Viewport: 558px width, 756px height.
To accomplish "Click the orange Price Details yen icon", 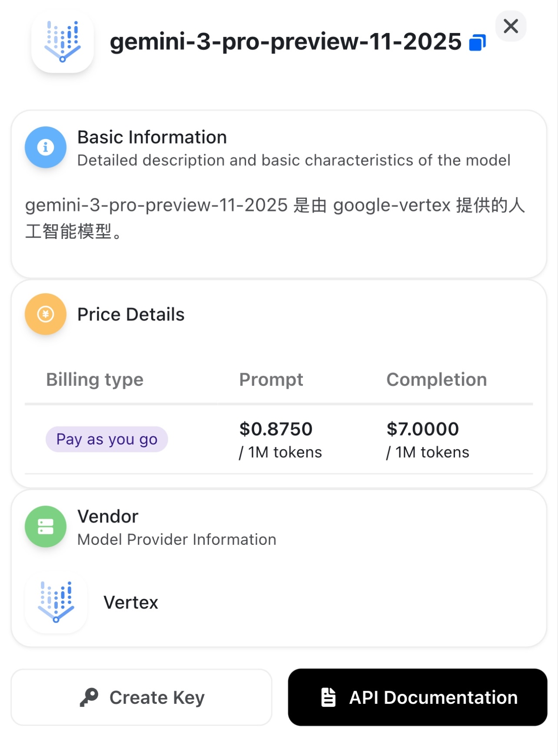I will (46, 314).
